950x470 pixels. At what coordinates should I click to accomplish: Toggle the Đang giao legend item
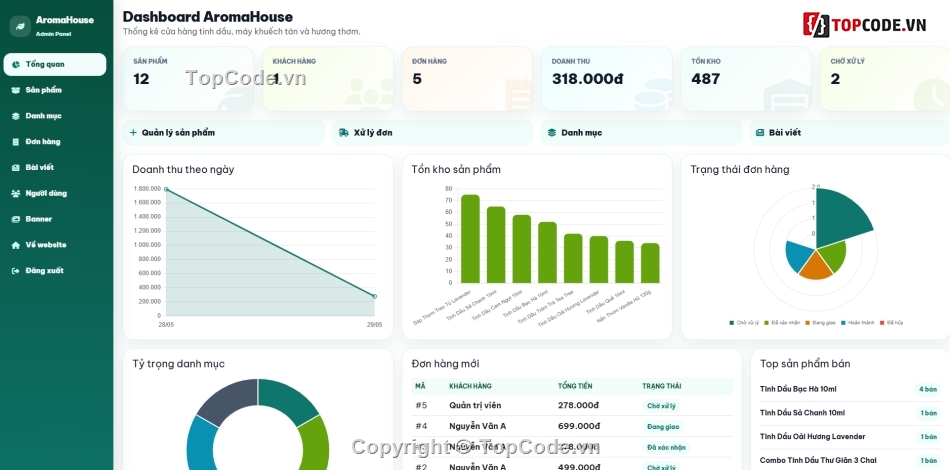tap(820, 323)
